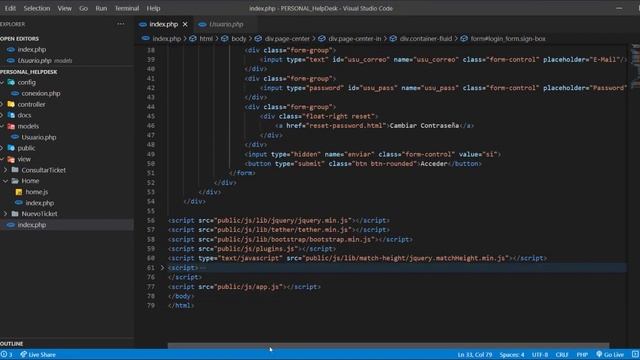This screenshot has height=360, width=640.
Task: Open the View menu
Action: [64, 8]
